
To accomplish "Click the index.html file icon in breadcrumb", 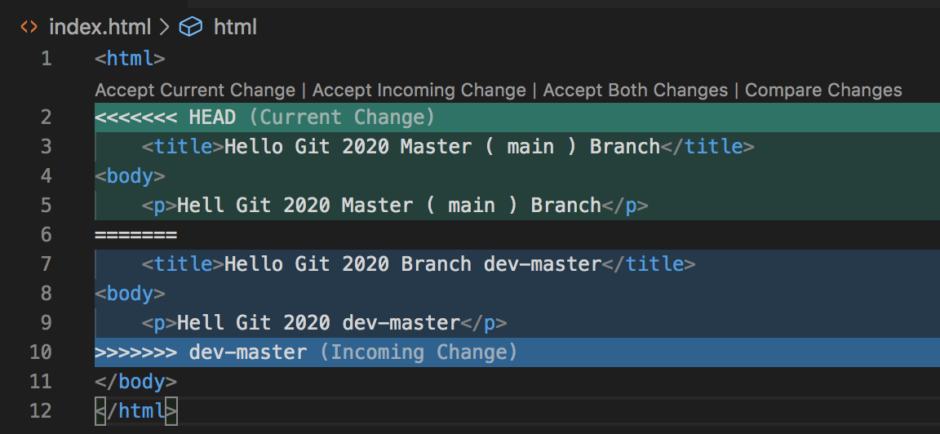I will (29, 27).
